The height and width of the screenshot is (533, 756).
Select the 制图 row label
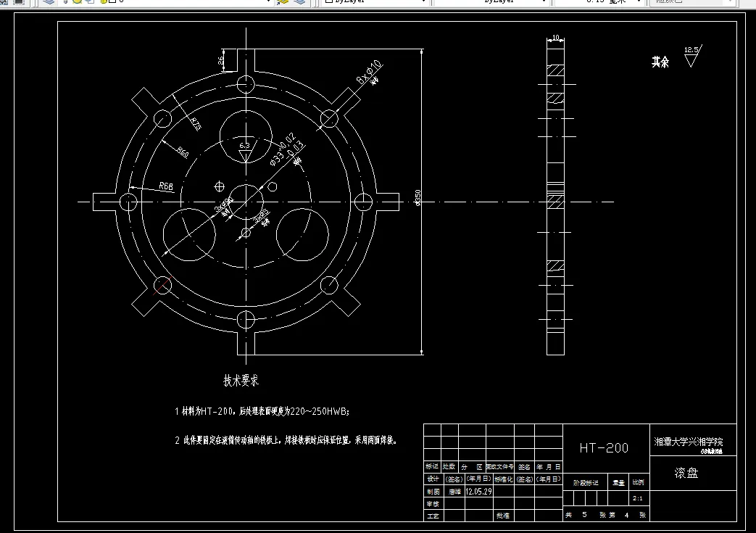pos(433,492)
